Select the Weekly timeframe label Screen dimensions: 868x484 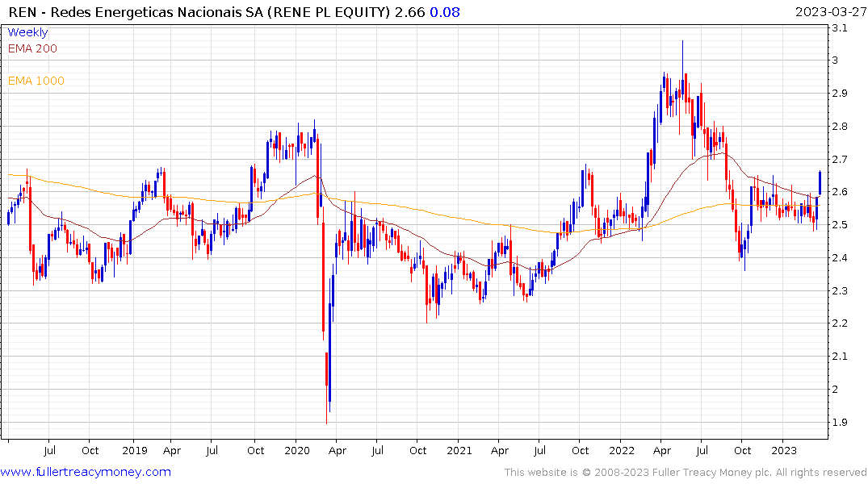tap(27, 32)
